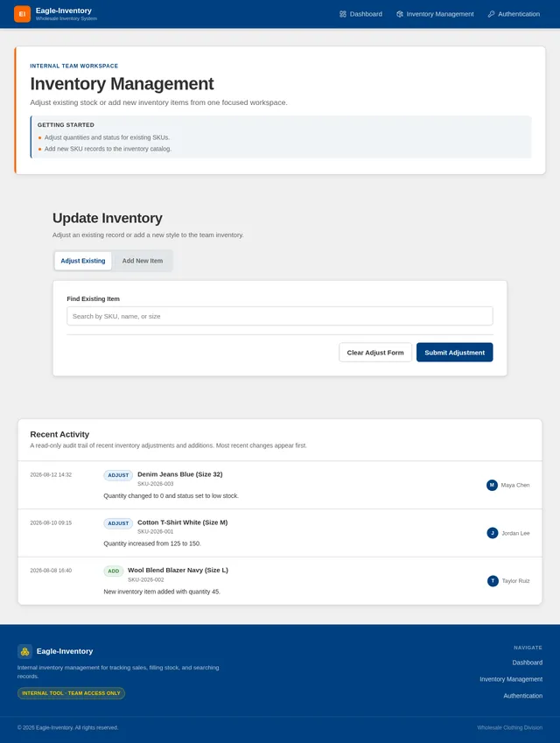Go to Authentication in the top navigation
Viewport: 560px width, 743px height.
pyautogui.click(x=514, y=14)
